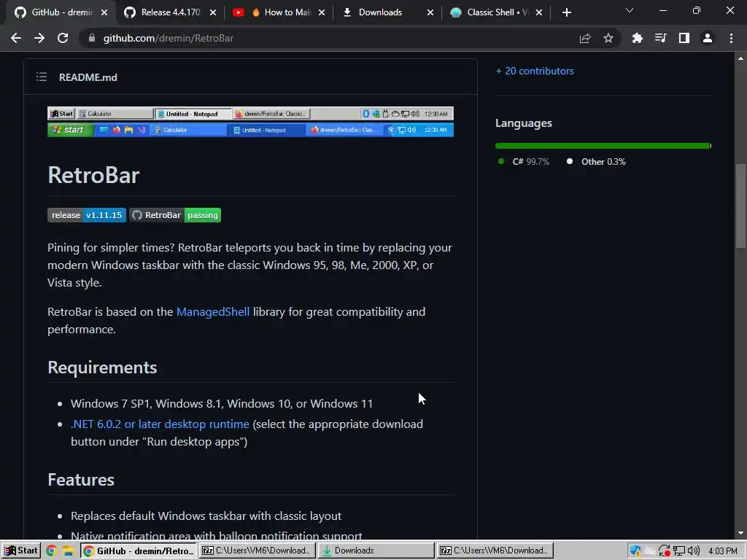The width and height of the screenshot is (747, 560).
Task: Launch Chrome from the quick launch
Action: coord(52,551)
